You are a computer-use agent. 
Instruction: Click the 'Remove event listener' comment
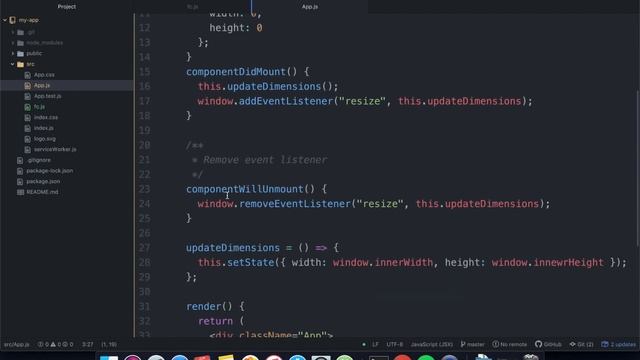265,160
